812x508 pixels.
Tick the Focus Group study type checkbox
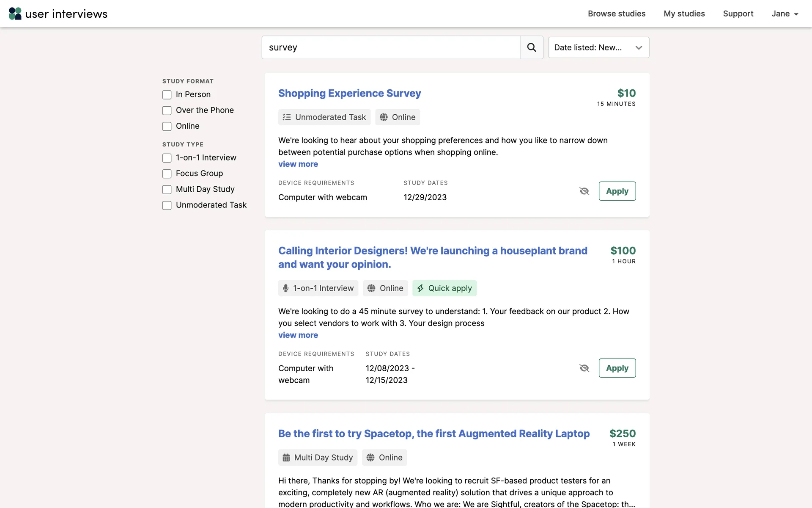click(167, 174)
